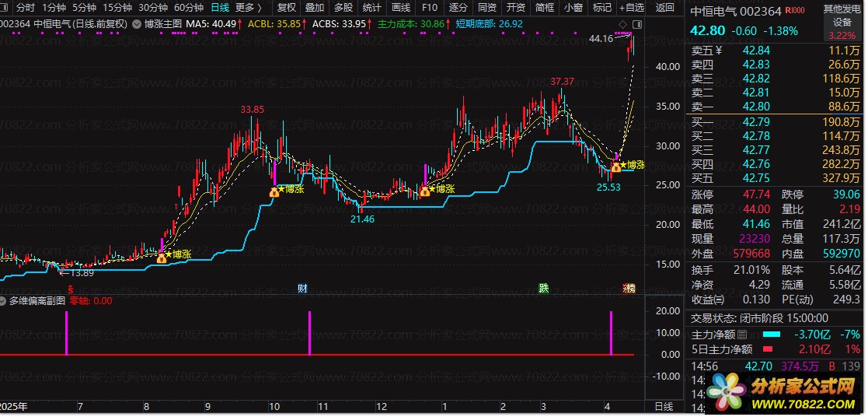Image resolution: width=868 pixels, height=417 pixels.
Task: Toggle 叠加 overlay mode
Action: (315, 8)
